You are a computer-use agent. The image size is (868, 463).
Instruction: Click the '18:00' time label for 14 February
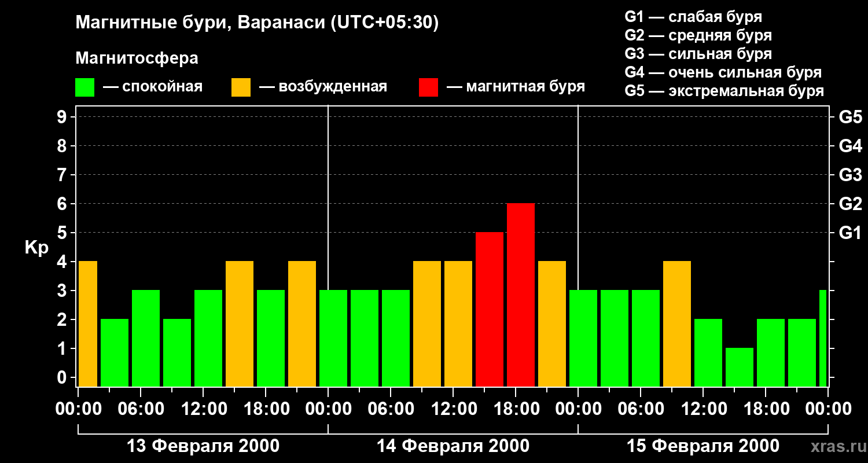coord(516,409)
